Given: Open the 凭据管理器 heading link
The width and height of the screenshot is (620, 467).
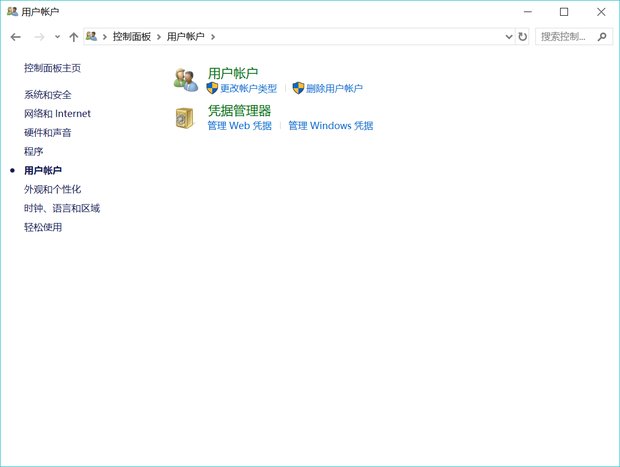Looking at the screenshot, I should pos(240,111).
